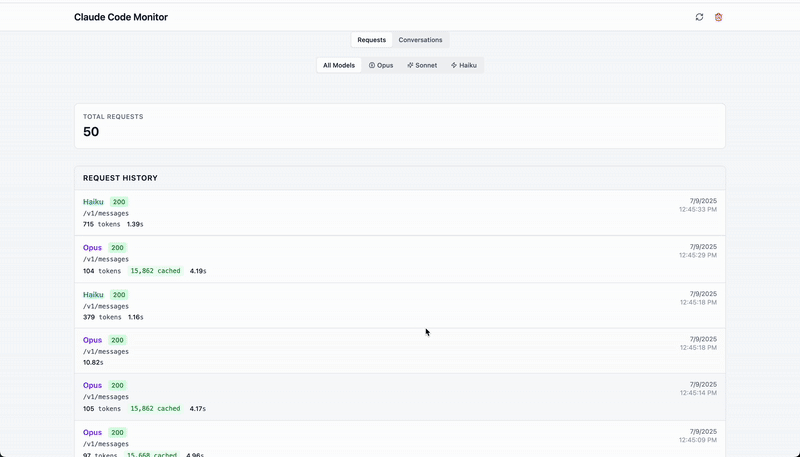Click the 15,862 cached badge on the 4.19s request
Image resolution: width=800 pixels, height=457 pixels.
click(155, 271)
